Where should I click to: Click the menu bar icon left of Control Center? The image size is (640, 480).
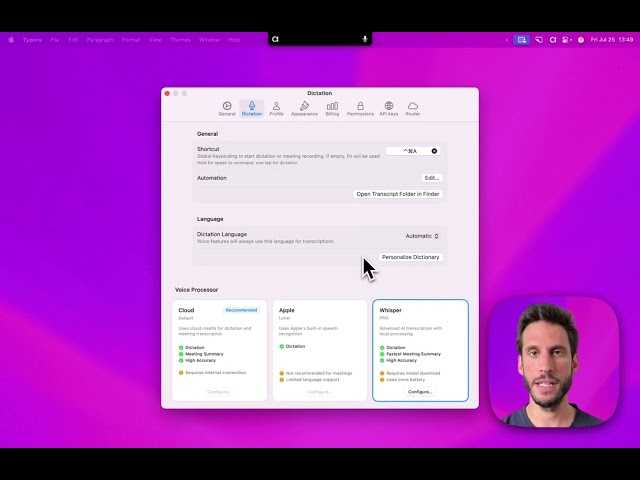(x=553, y=40)
